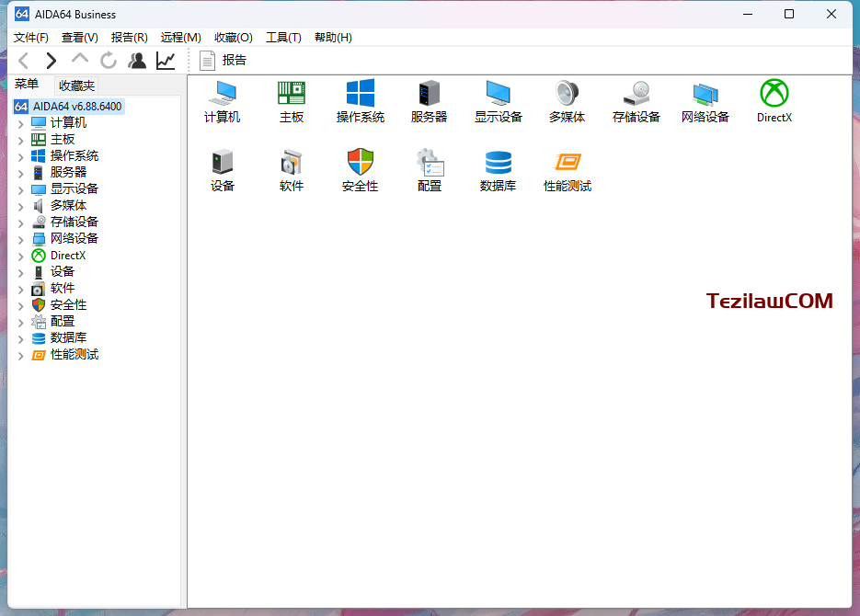Select 多媒体 label in the tree

click(69, 206)
